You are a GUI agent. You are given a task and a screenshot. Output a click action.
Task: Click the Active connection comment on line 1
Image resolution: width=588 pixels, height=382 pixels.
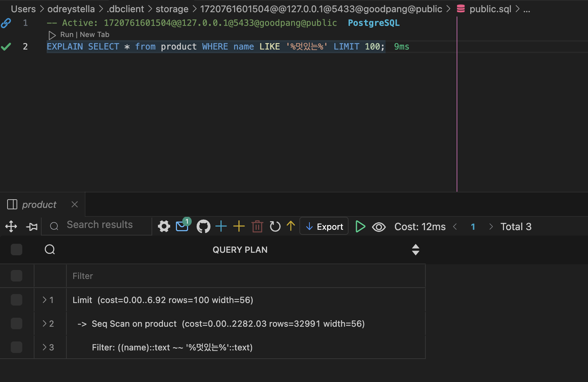click(192, 23)
